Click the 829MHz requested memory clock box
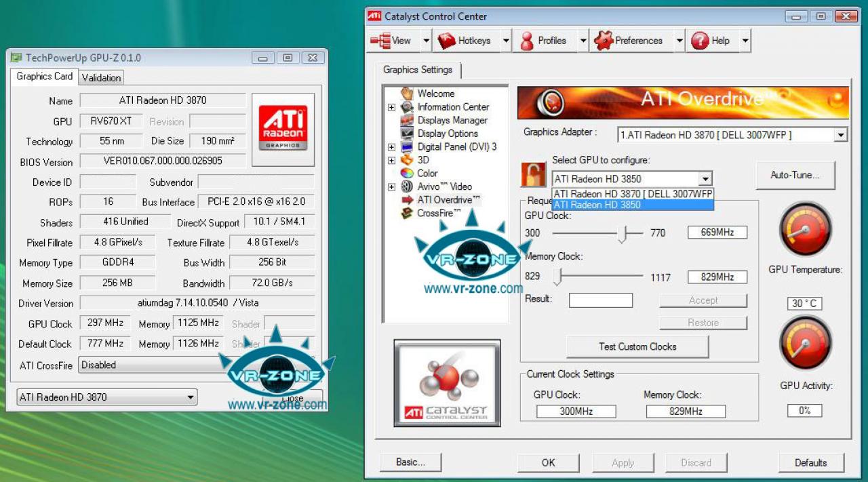The width and height of the screenshot is (868, 482). pyautogui.click(x=717, y=277)
